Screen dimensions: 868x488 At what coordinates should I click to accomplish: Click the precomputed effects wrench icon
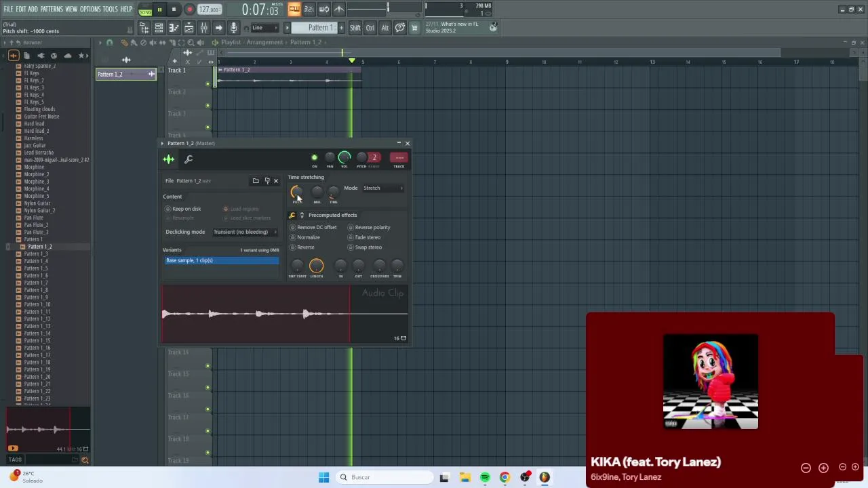pos(292,216)
